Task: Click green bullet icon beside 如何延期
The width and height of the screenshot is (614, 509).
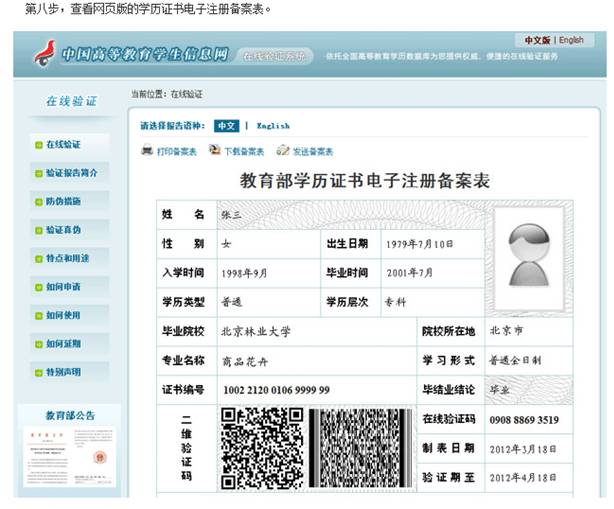Action: coord(38,345)
